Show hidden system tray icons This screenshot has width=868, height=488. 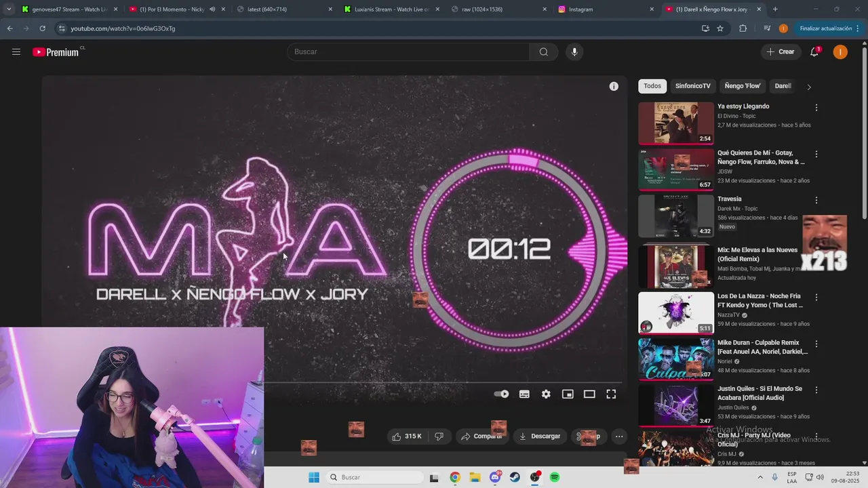[x=759, y=477]
